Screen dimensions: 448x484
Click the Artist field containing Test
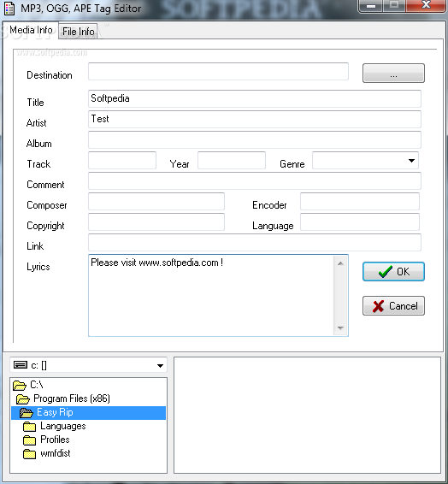(255, 119)
